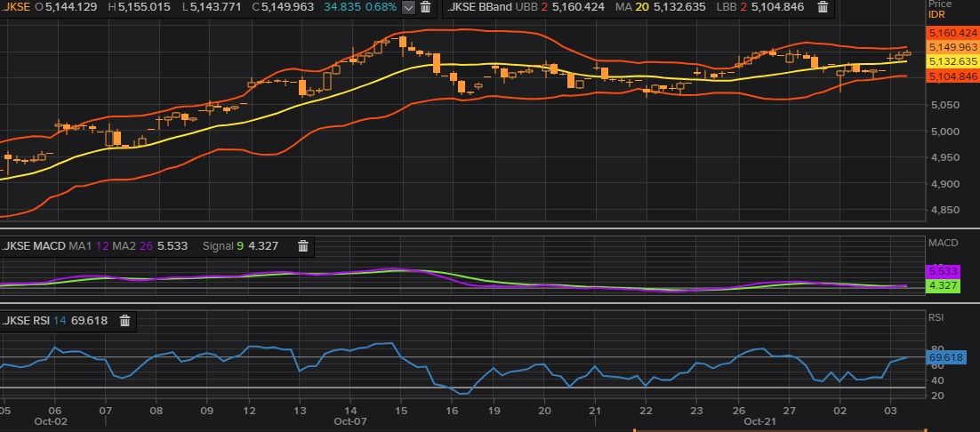Viewport: 980px width, 432px height.
Task: Click the MACD MA2 period value 26
Action: [146, 246]
